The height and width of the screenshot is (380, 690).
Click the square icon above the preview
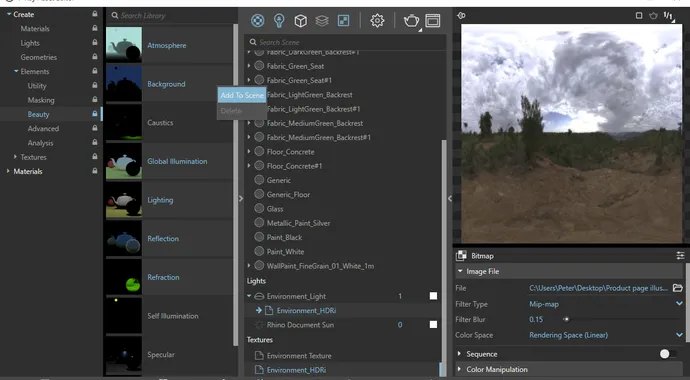point(639,15)
